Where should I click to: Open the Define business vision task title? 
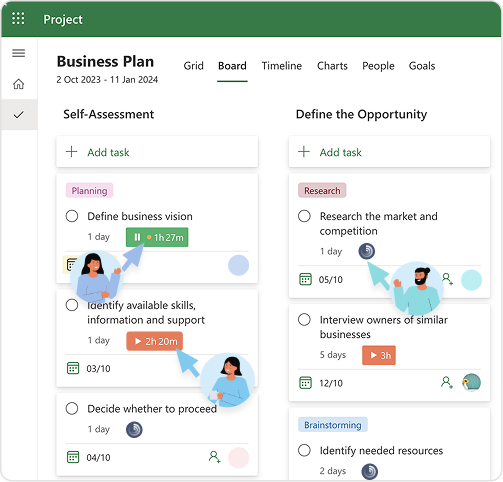[x=140, y=216]
